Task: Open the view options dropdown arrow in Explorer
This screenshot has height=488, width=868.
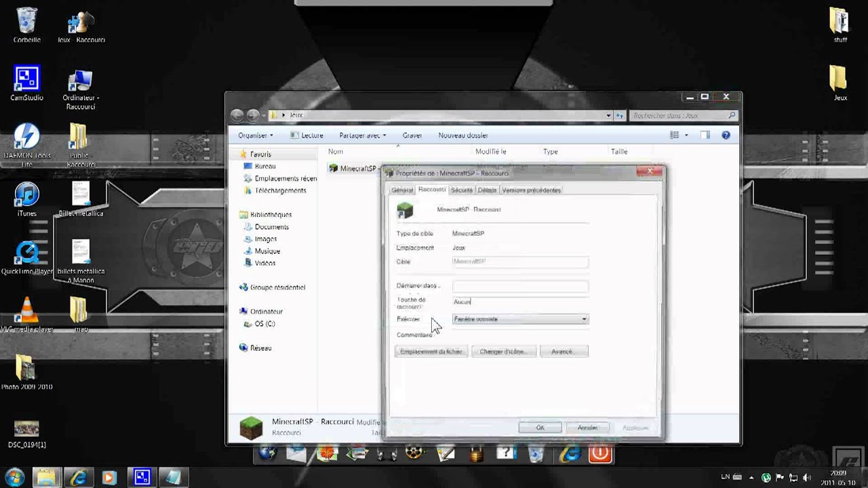Action: tap(686, 136)
